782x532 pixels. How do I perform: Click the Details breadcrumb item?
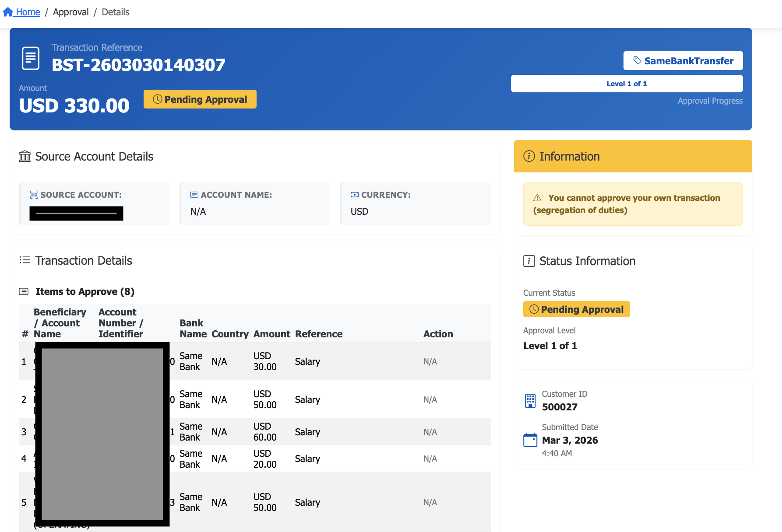(x=116, y=12)
